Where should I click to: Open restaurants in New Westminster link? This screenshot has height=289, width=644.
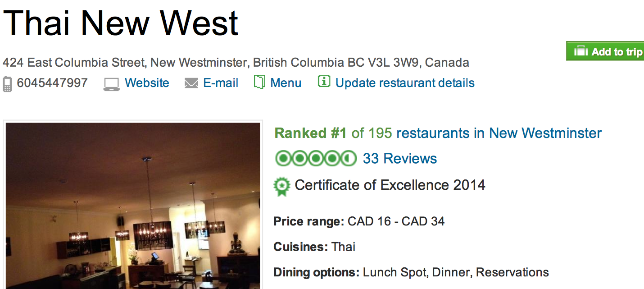click(499, 133)
